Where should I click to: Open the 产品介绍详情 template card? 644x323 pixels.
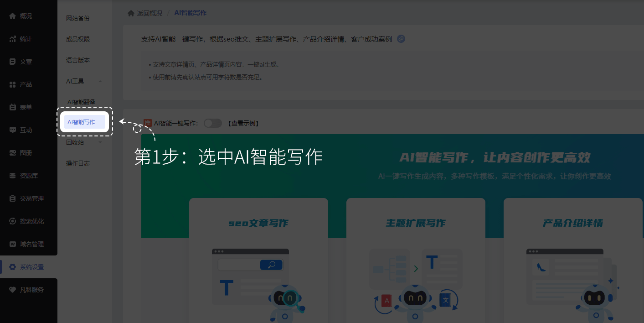coord(573,260)
